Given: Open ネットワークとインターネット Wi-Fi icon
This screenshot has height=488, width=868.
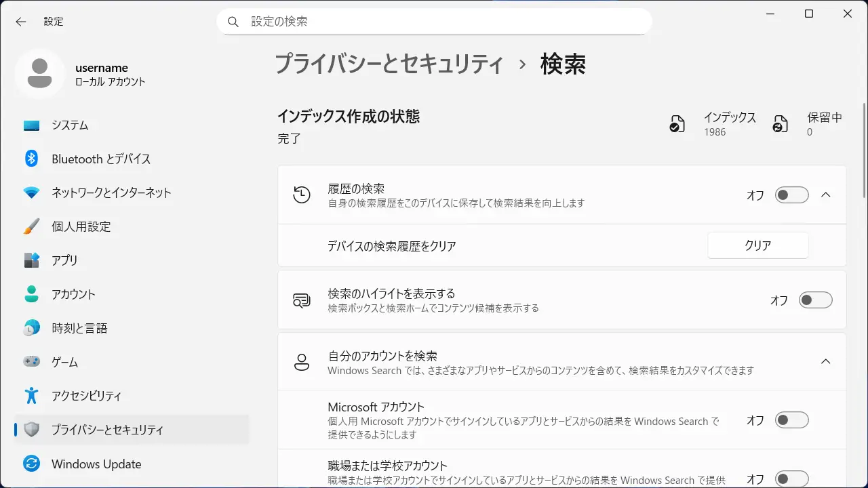Looking at the screenshot, I should 31,192.
